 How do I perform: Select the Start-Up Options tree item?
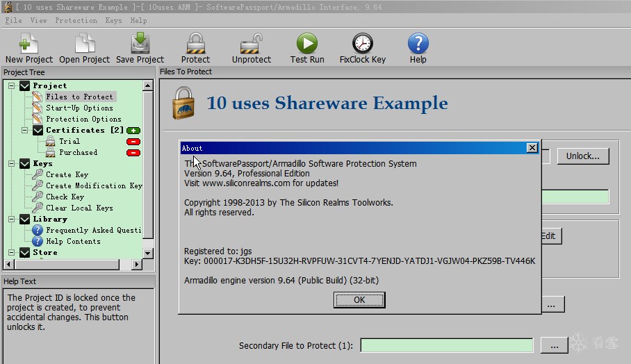79,108
